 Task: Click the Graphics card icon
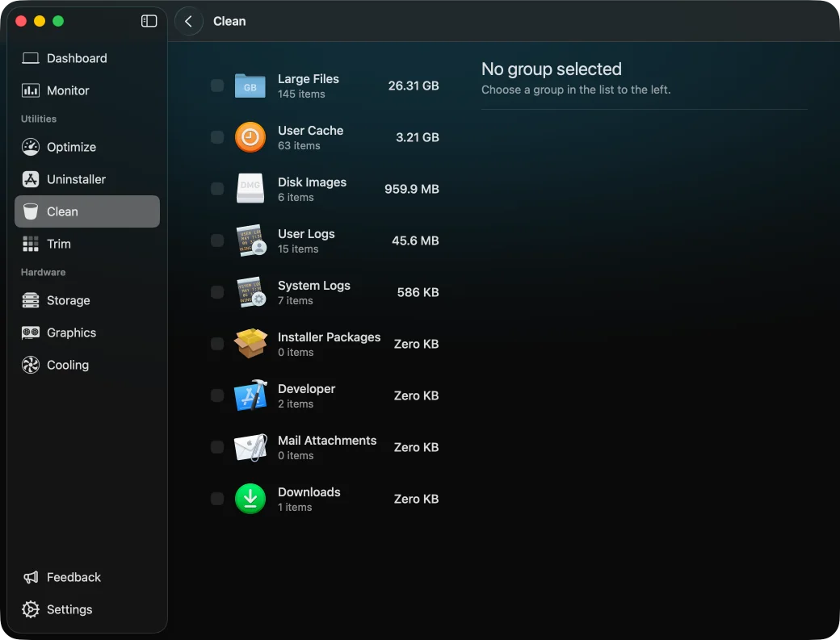pos(31,333)
